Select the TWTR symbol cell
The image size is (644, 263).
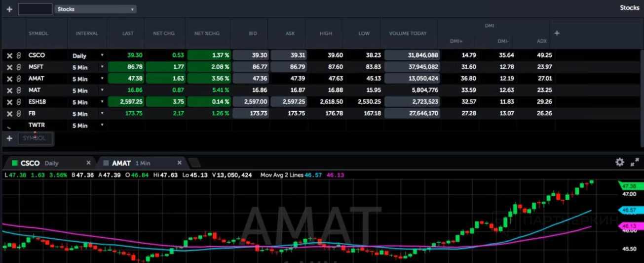pos(37,125)
